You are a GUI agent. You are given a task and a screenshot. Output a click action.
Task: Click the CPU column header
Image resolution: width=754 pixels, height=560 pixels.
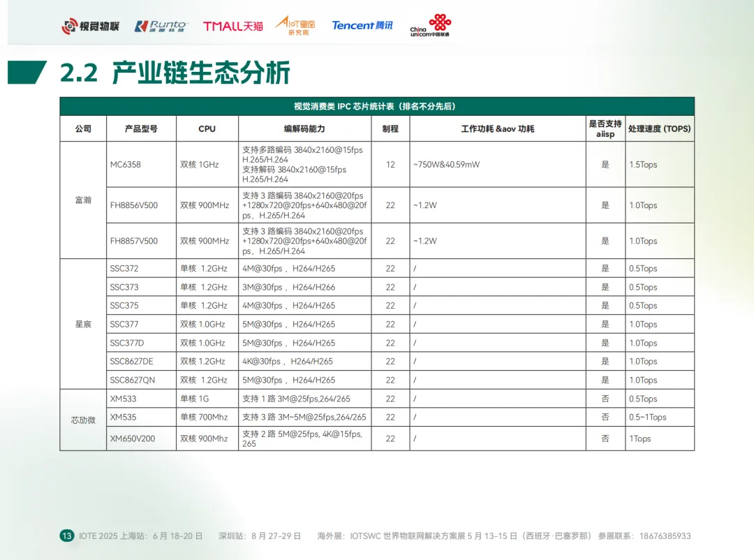207,129
